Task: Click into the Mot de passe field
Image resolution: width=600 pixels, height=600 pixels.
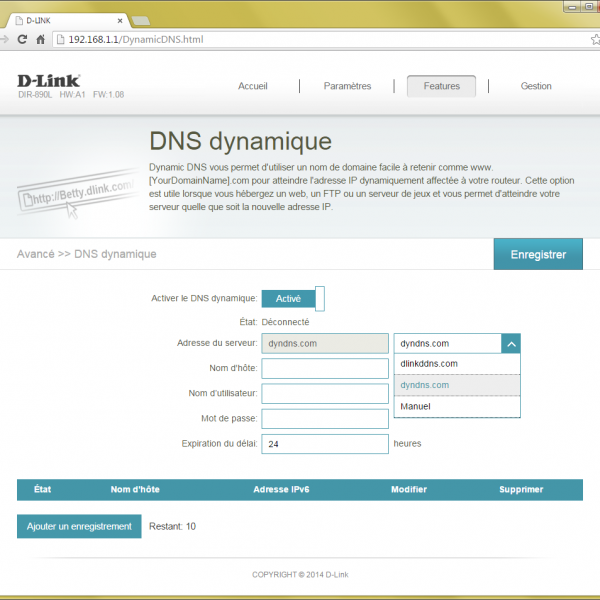Action: [324, 418]
